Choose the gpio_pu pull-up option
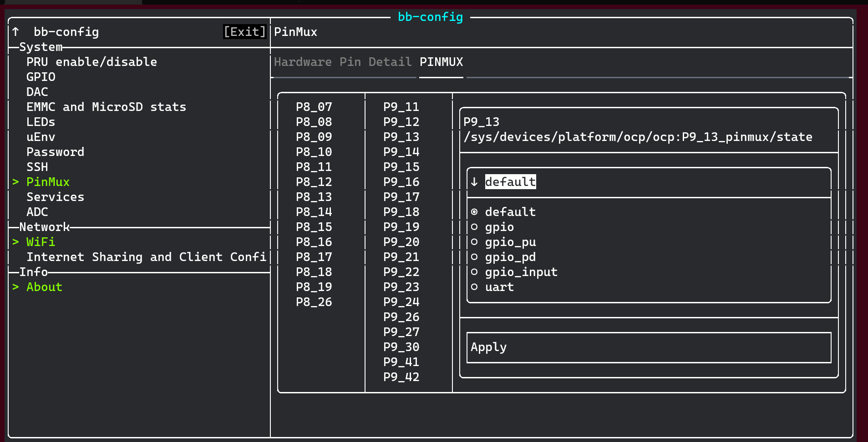The image size is (868, 442). coord(510,242)
